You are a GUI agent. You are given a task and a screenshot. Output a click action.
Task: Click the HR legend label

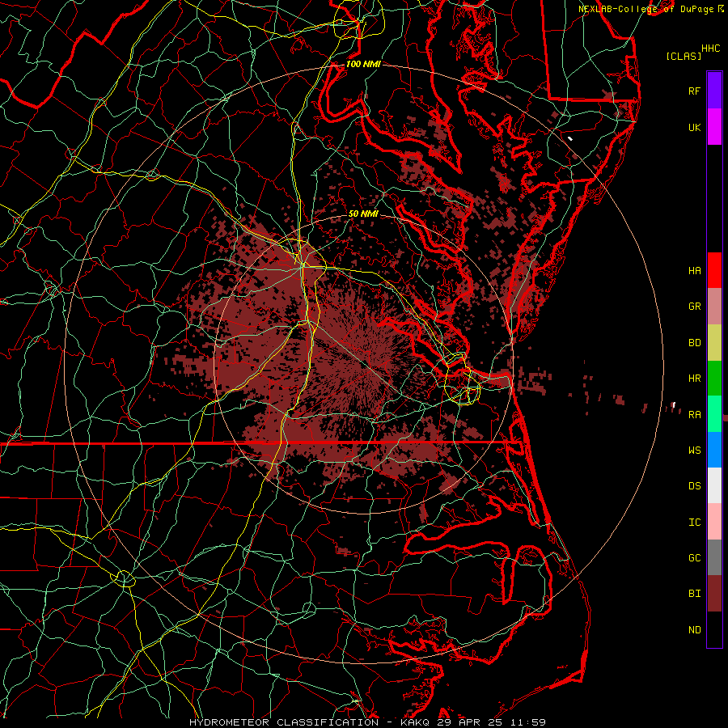[694, 379]
